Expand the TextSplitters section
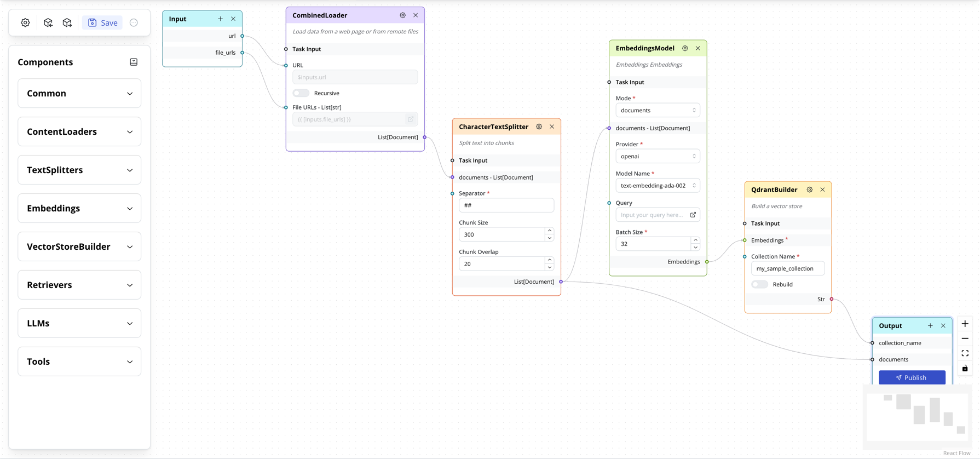The width and height of the screenshot is (980, 459). (x=79, y=170)
